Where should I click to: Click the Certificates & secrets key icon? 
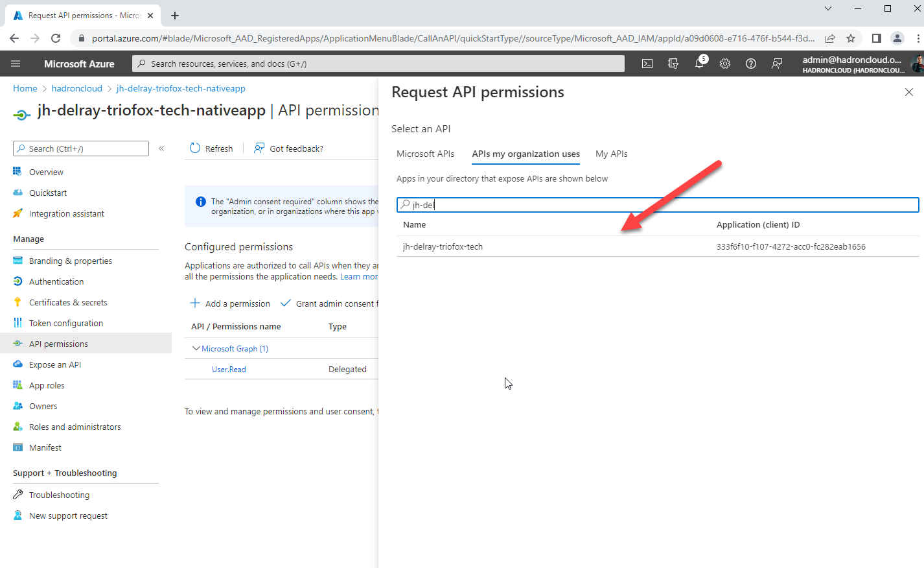(17, 302)
